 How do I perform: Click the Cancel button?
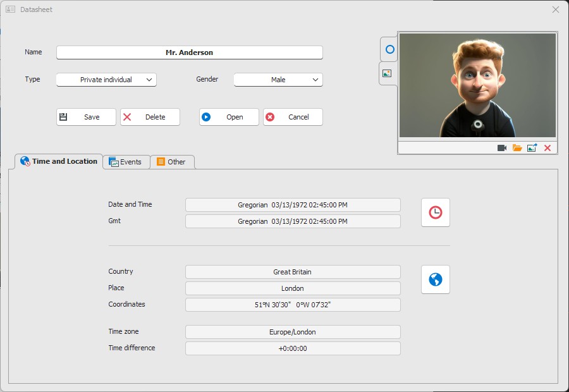tap(293, 117)
